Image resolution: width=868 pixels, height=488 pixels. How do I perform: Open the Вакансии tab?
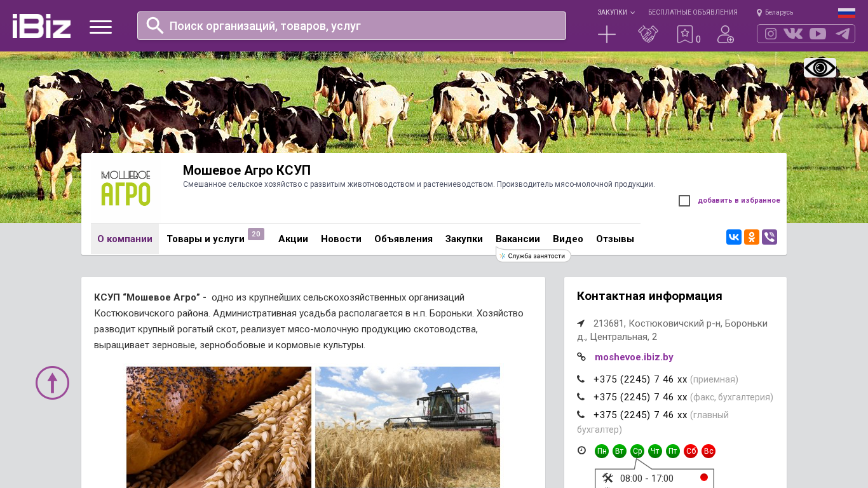pos(518,239)
